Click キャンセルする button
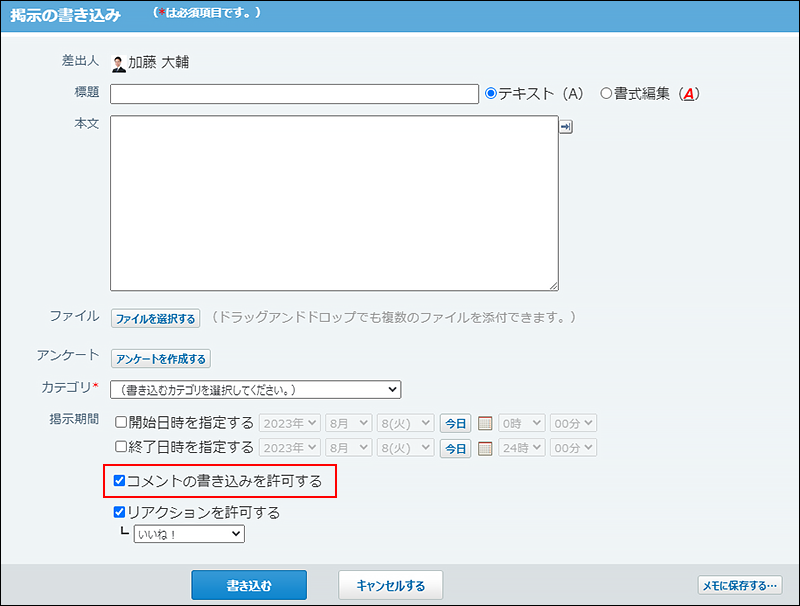 coord(390,585)
